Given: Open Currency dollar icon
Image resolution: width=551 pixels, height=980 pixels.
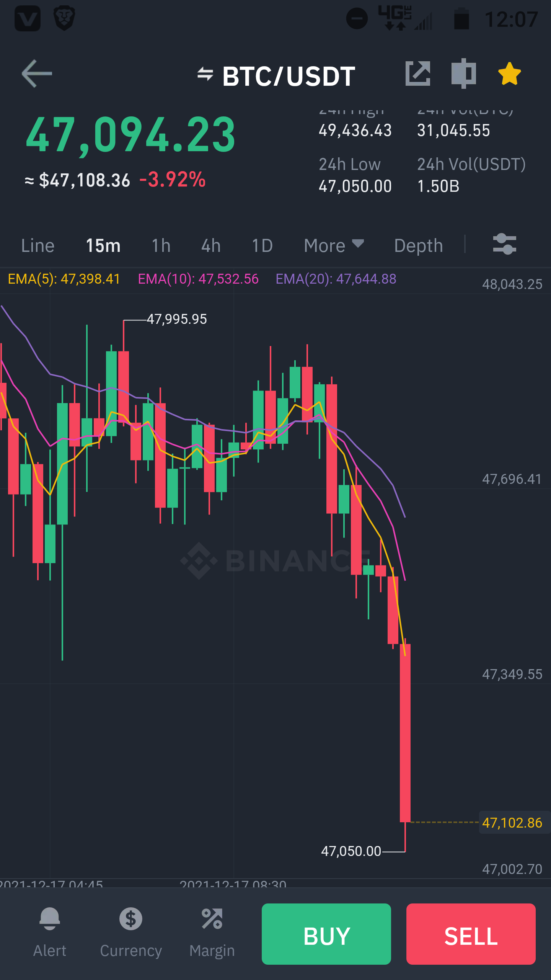Looking at the screenshot, I should point(131,919).
